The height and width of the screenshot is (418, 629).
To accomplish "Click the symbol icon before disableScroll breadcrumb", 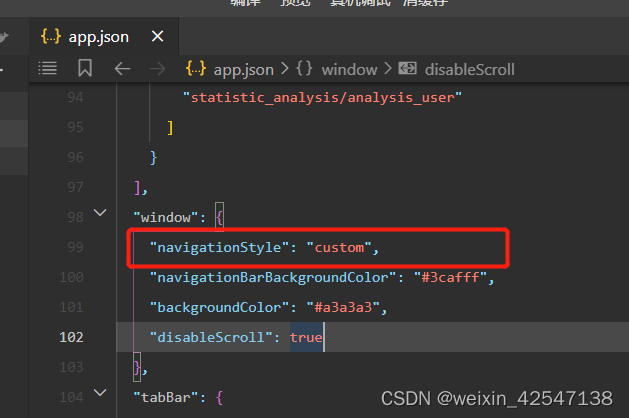I will [x=408, y=69].
